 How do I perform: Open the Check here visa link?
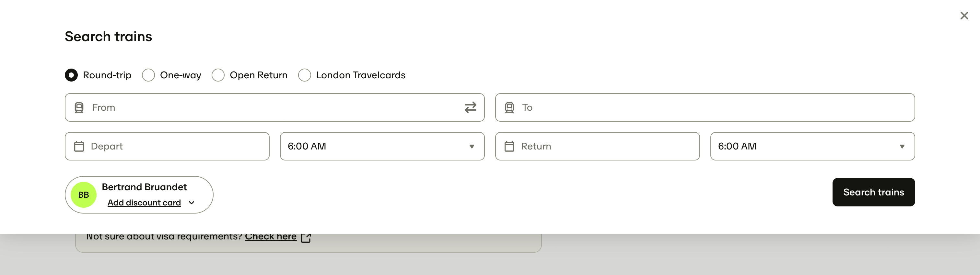271,236
